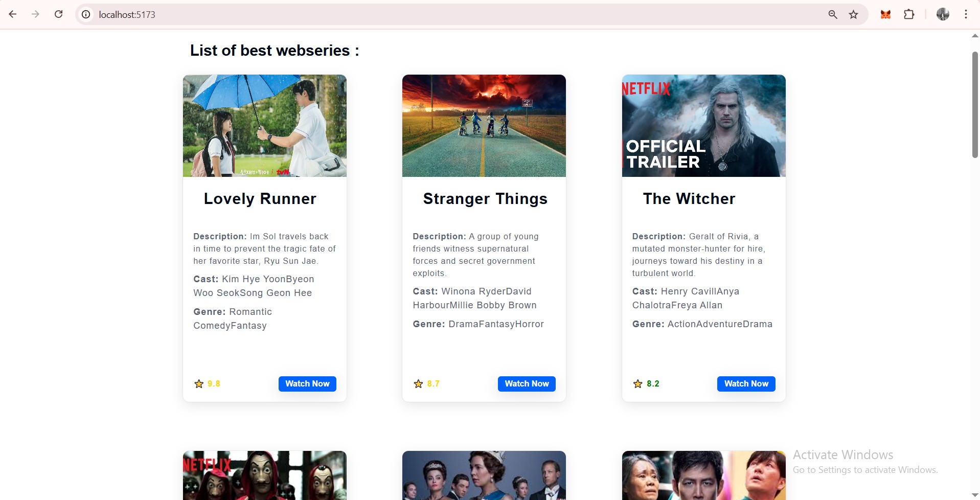This screenshot has width=980, height=500.
Task: Click the 'Romantic ComedyFantasy' genre text
Action: [233, 319]
